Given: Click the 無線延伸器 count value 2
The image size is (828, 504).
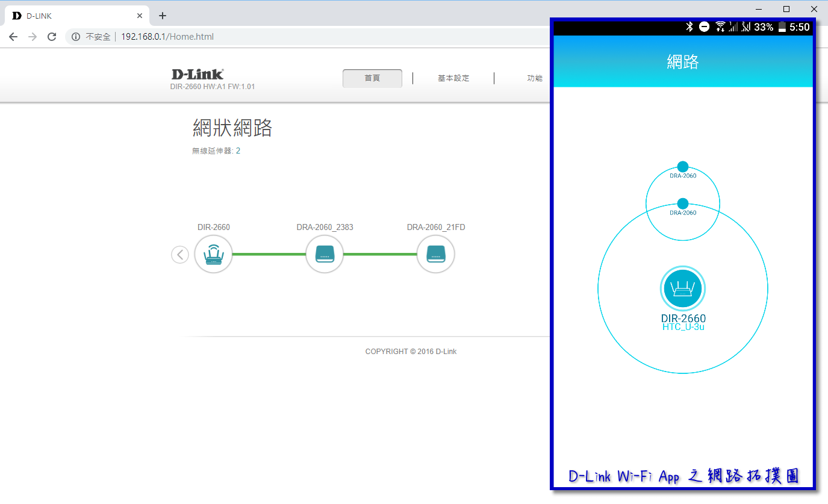Looking at the screenshot, I should (x=238, y=151).
